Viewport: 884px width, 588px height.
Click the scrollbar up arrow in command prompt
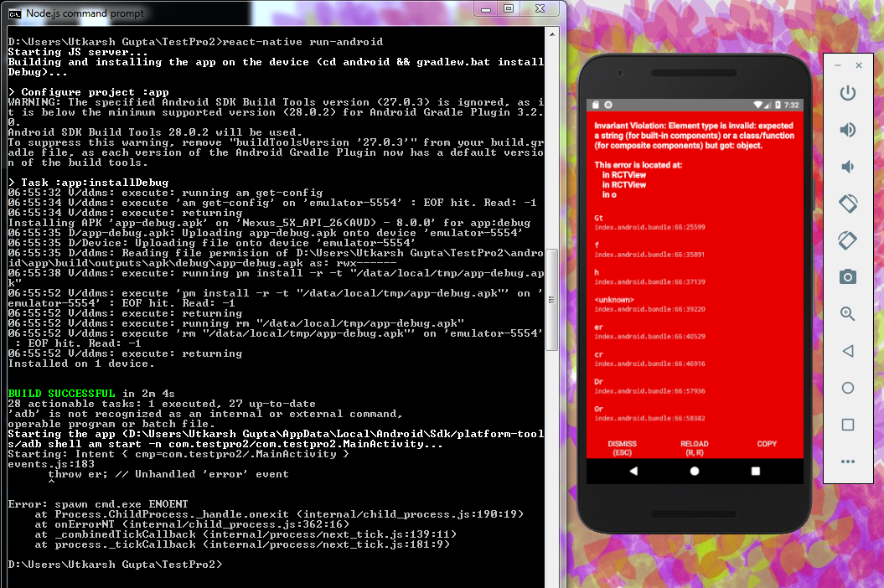(x=552, y=34)
